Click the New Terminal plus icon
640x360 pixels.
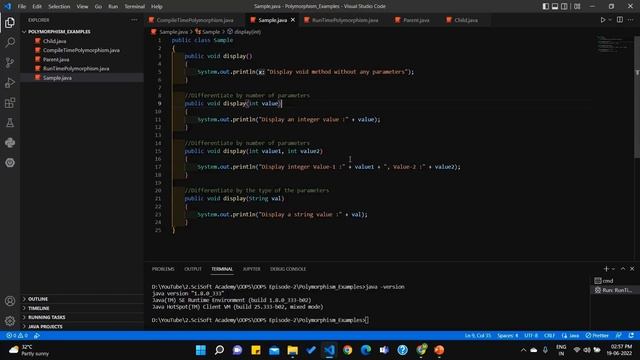click(x=606, y=269)
